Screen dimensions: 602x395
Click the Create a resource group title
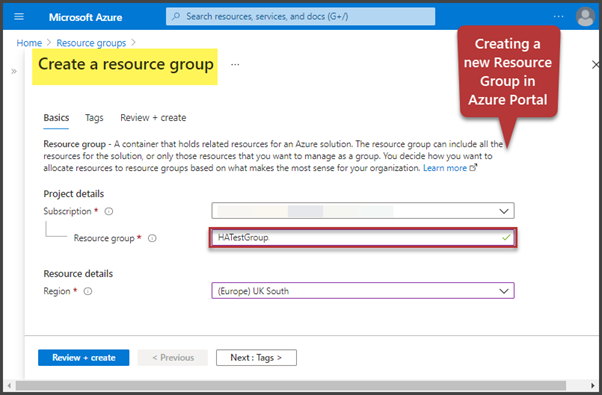pyautogui.click(x=126, y=64)
